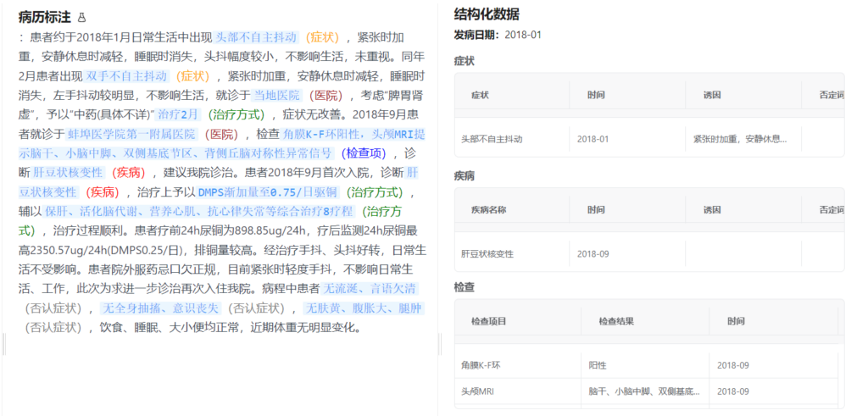Click the highlighted 当地医院 entity
This screenshot has width=868, height=416.
277,96
